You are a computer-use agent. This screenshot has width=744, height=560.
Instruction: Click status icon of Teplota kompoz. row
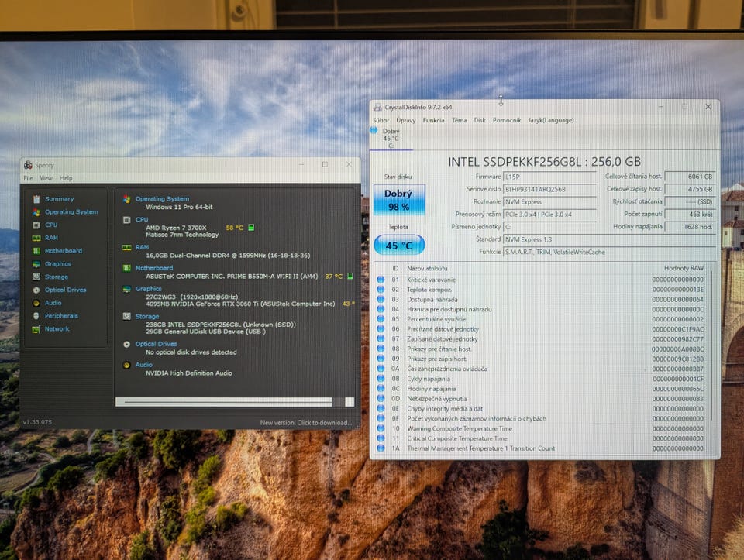[x=381, y=289]
